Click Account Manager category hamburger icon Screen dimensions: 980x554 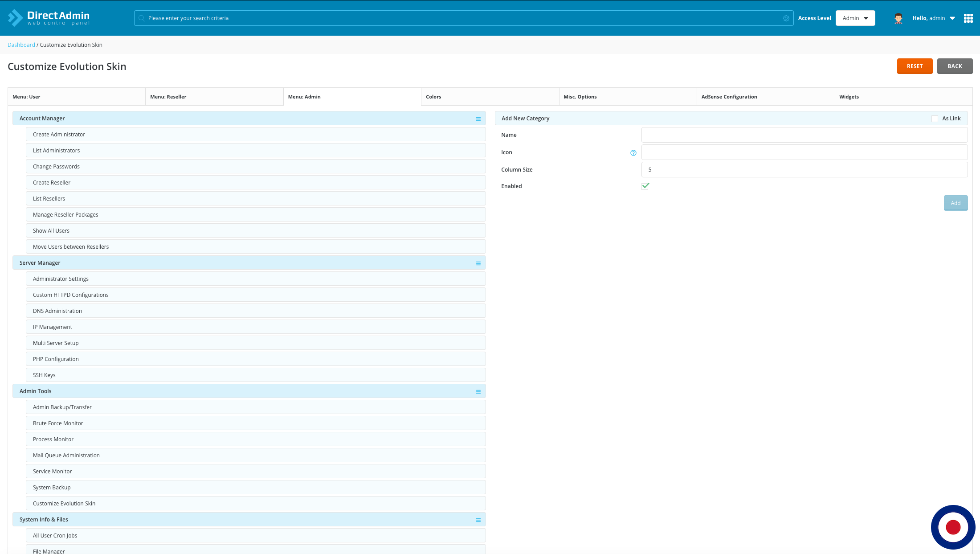478,119
